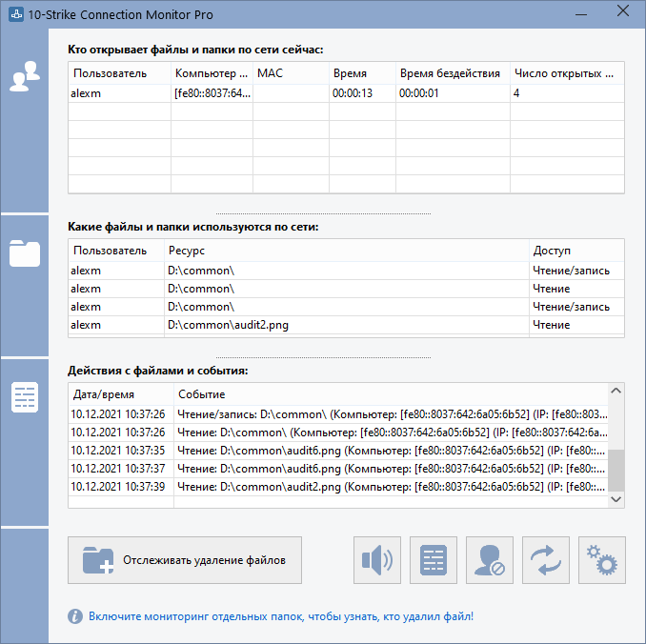Open the log table icon button
646x644 pixels.
[434, 560]
